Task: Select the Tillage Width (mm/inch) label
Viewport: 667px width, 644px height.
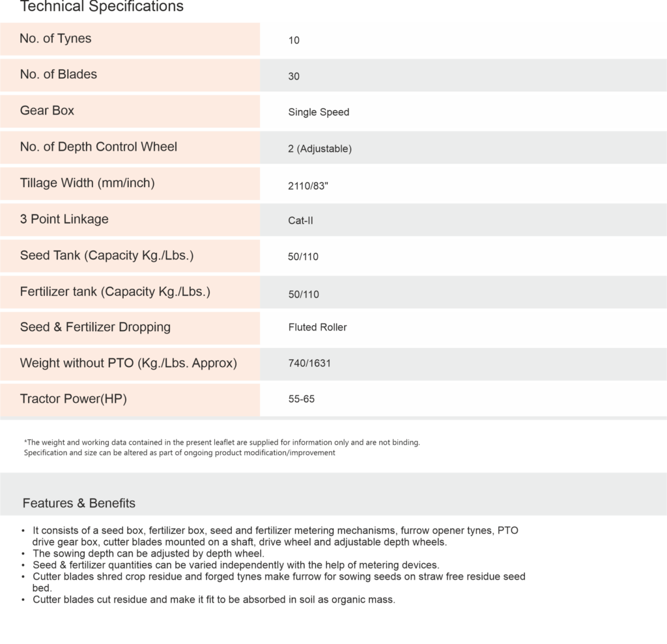Action: click(87, 183)
